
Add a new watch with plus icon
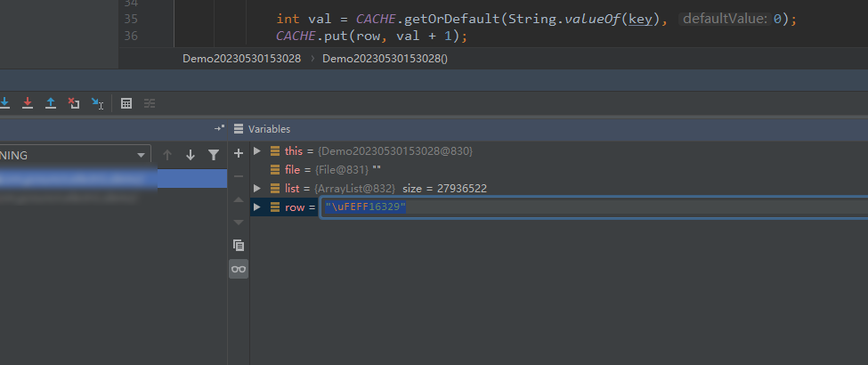pyautogui.click(x=238, y=154)
